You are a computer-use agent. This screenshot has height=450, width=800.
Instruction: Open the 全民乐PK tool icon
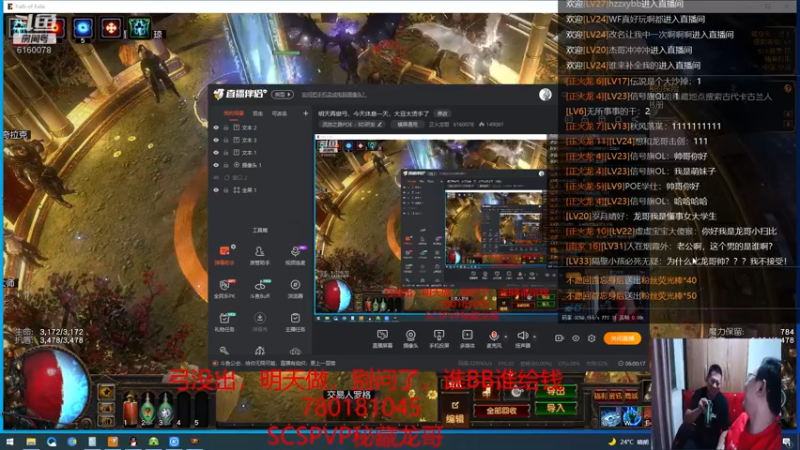point(224,288)
